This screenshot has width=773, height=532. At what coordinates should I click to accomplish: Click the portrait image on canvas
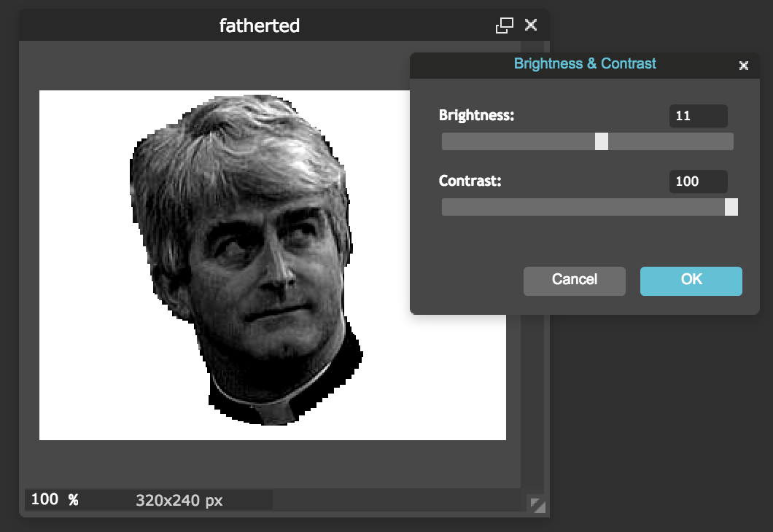[246, 259]
